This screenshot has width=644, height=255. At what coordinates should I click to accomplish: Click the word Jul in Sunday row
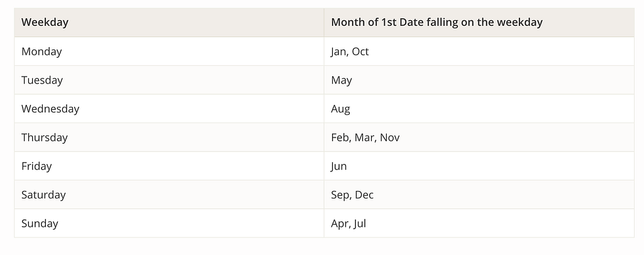pos(359,224)
